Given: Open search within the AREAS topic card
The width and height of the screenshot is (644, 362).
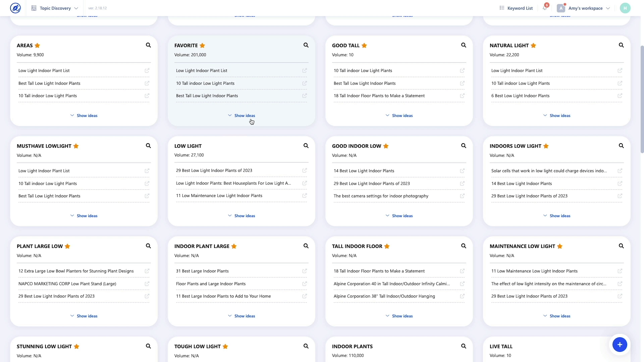Looking at the screenshot, I should point(148,45).
